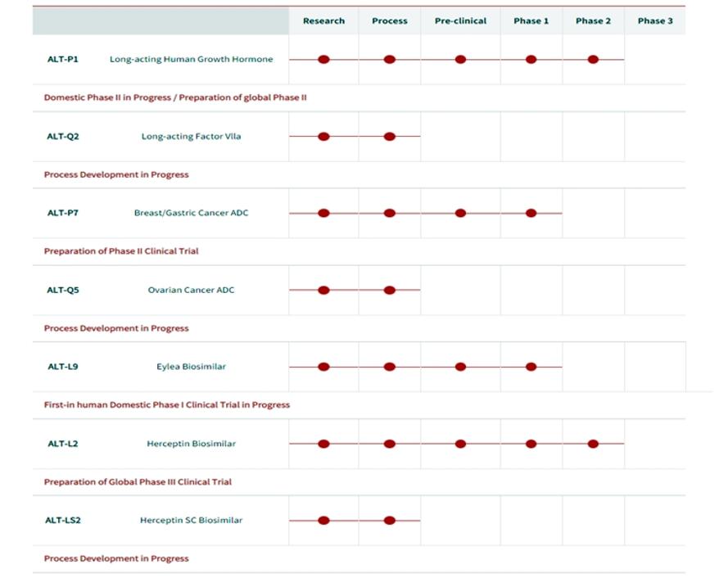The image size is (728, 582).
Task: Click the ALT-P1 Phase 2 milestone dot
Action: tap(593, 60)
